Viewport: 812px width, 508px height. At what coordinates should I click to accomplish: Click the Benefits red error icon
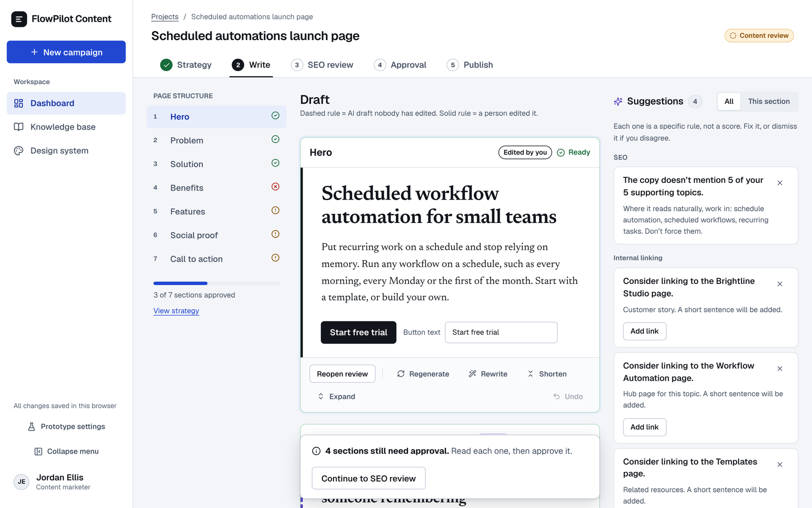[276, 187]
